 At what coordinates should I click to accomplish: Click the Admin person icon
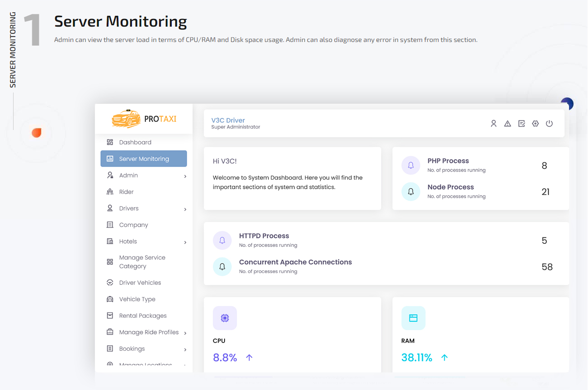click(110, 175)
